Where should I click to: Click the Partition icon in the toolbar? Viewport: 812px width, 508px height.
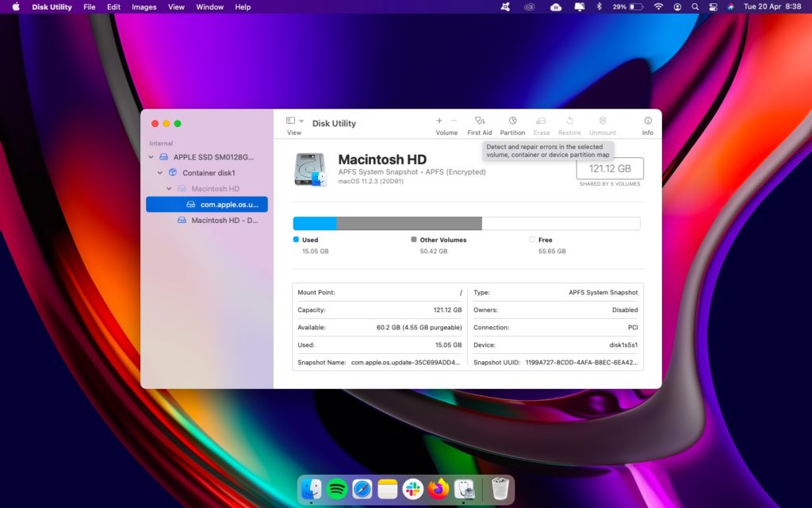tap(512, 123)
